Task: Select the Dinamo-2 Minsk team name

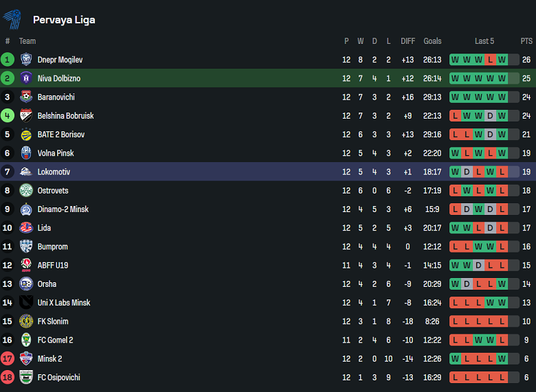Action: (x=63, y=209)
